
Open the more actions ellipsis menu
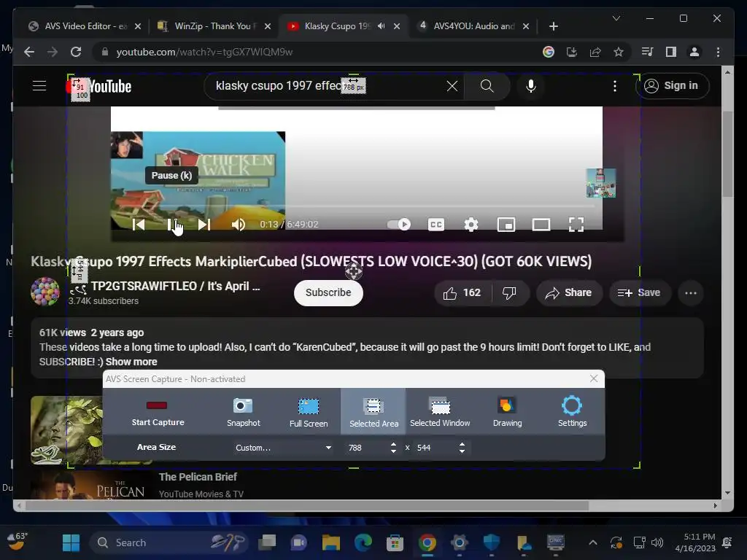pyautogui.click(x=690, y=292)
